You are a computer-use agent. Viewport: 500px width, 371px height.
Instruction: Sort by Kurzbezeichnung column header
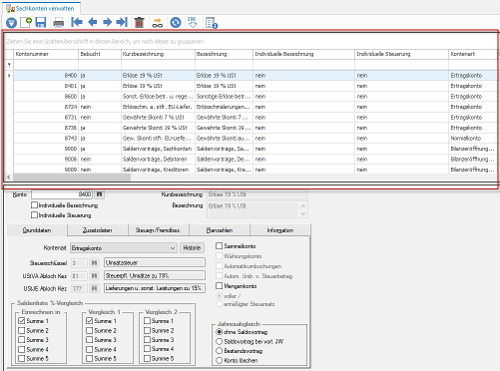158,54
